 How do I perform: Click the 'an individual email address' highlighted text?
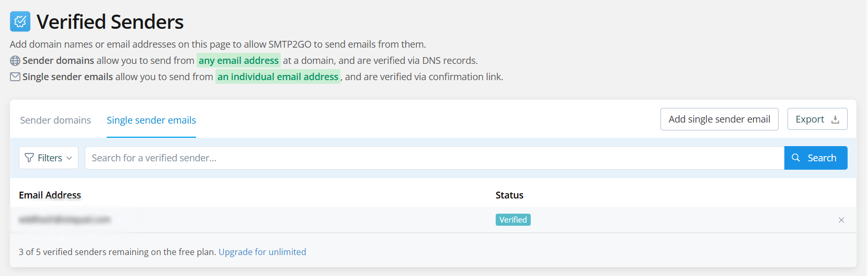click(278, 77)
